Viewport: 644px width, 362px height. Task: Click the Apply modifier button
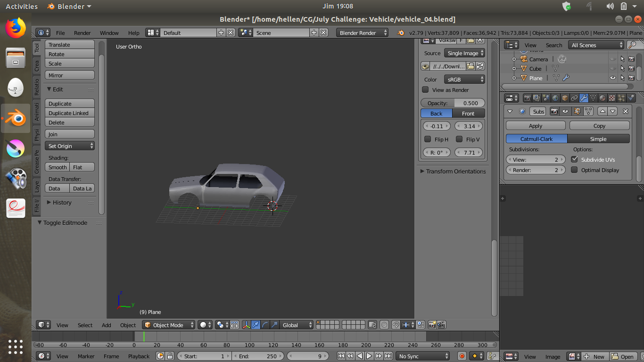click(x=536, y=126)
